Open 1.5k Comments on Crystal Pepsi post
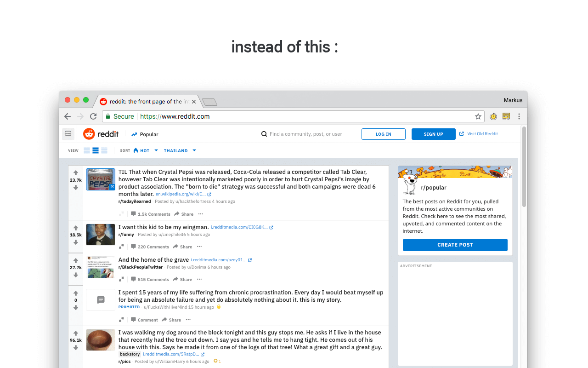Screen dimensions: 588x368 151,214
